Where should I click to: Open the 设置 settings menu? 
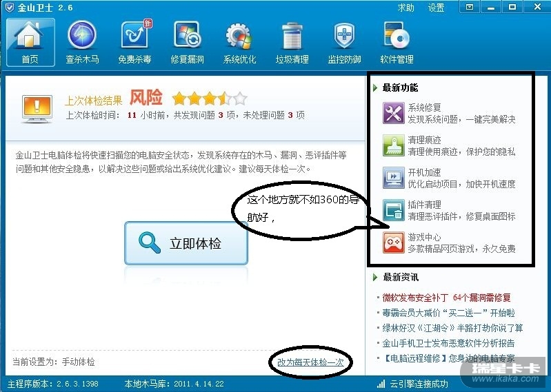coord(436,8)
